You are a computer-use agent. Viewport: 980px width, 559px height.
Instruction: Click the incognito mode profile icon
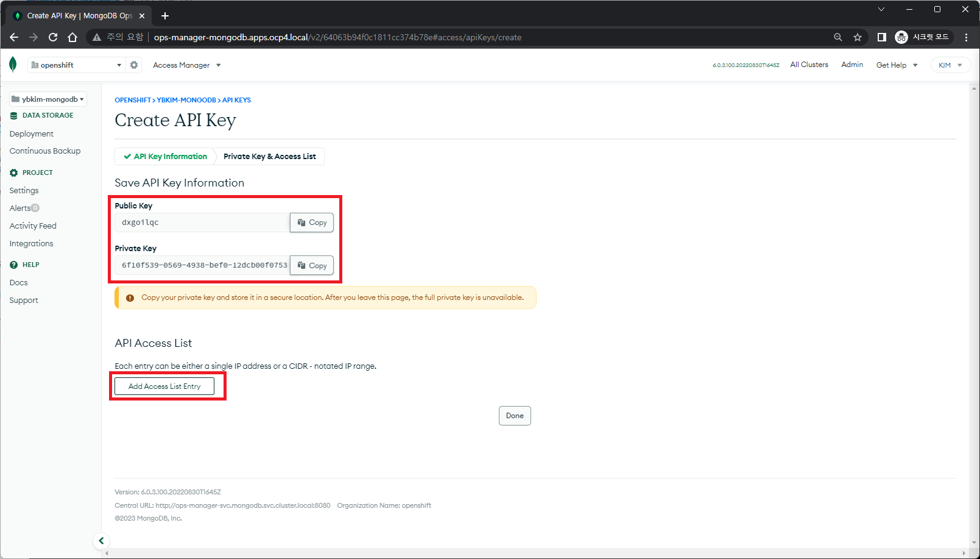[x=901, y=37]
